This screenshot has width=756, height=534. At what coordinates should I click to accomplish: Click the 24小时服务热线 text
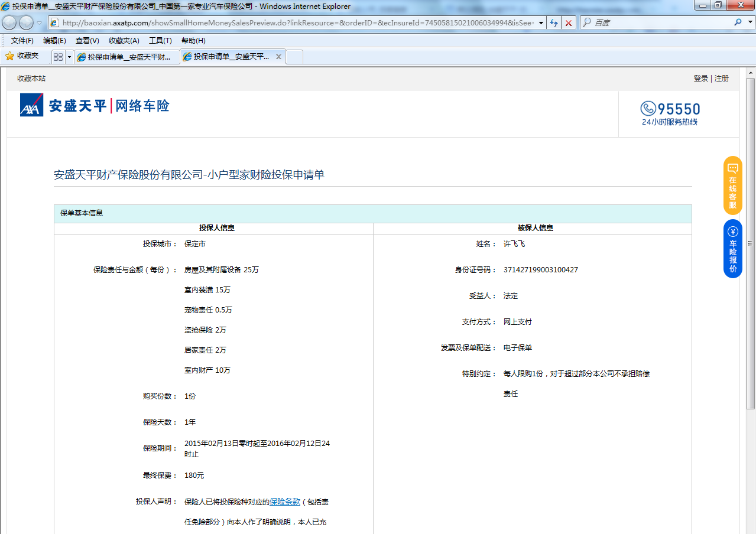670,122
